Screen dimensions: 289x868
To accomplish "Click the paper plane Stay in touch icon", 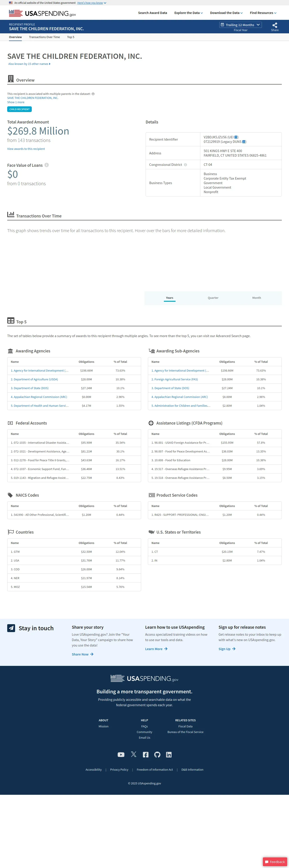I will [11, 628].
